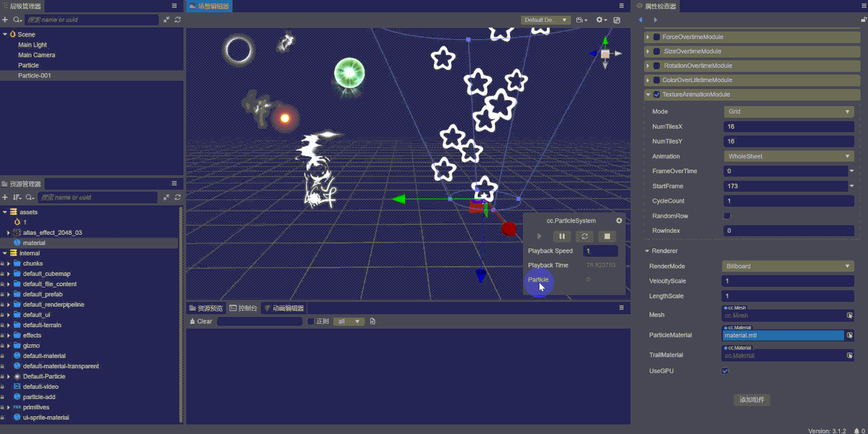Open the assets panel hamburger menu
This screenshot has height=434, width=868.
[x=174, y=183]
